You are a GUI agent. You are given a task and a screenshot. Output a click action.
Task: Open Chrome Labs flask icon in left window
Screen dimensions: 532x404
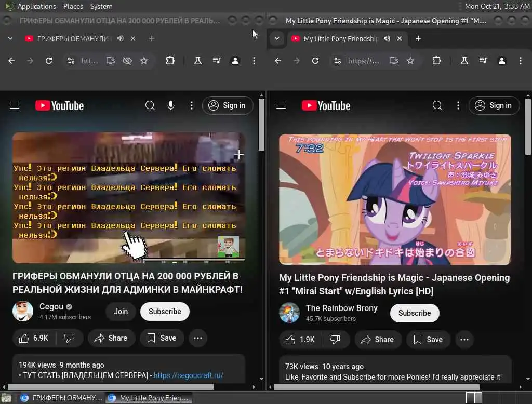[x=198, y=61]
